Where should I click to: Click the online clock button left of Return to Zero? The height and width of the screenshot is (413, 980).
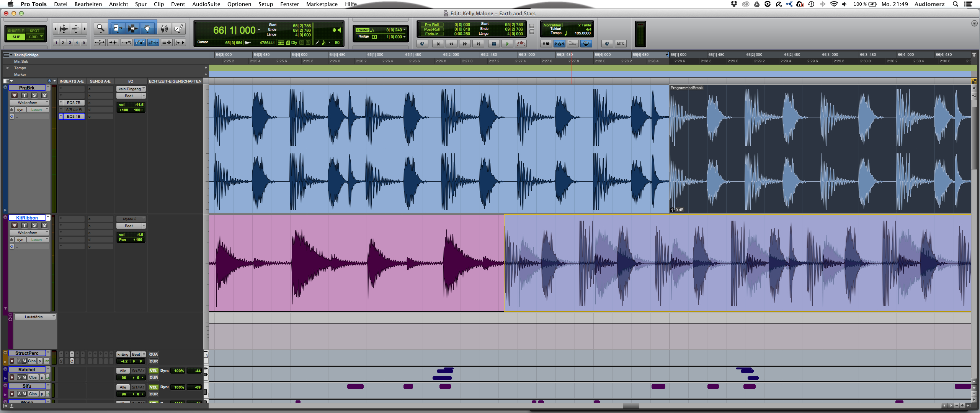(x=422, y=44)
